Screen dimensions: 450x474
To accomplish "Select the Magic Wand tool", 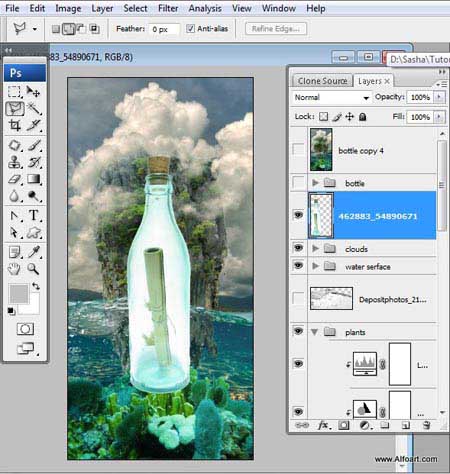I will pos(34,109).
